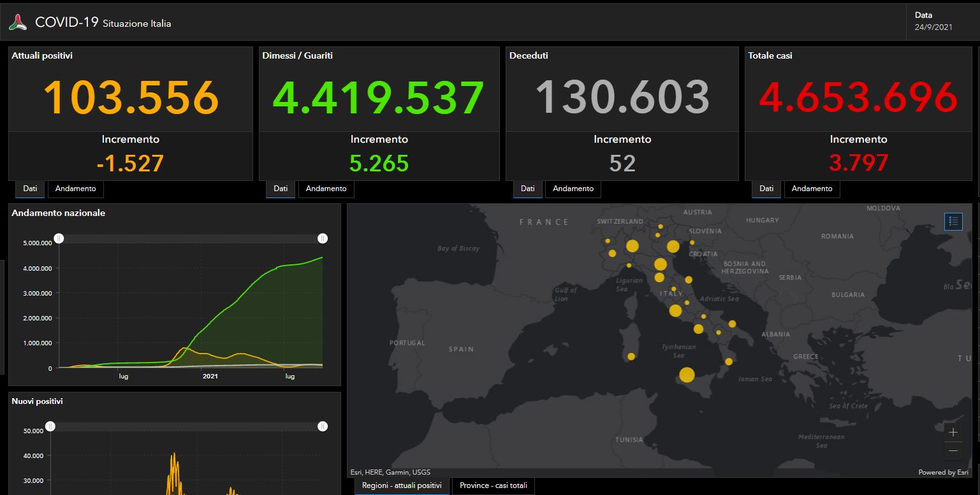980x495 pixels.
Task: Click the Nuovi positivi chart title
Action: [37, 401]
